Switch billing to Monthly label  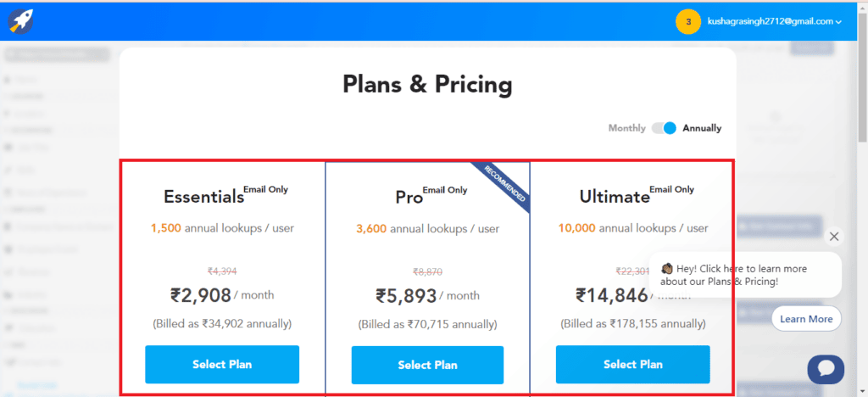point(626,128)
